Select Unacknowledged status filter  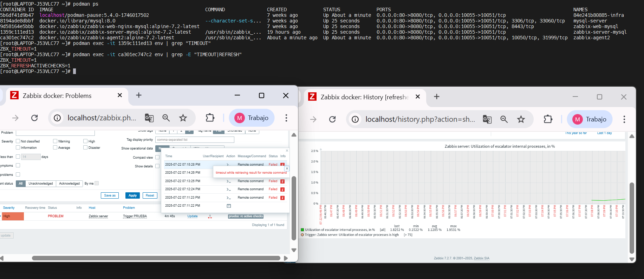pyautogui.click(x=41, y=184)
